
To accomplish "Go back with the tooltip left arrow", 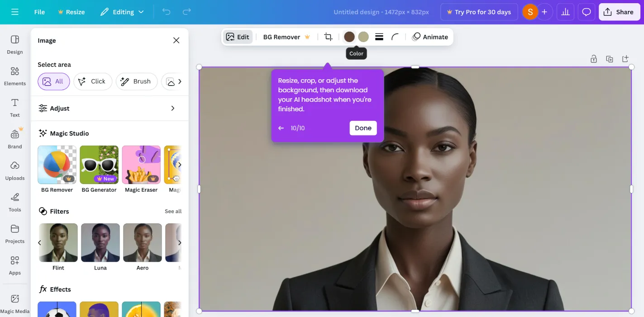I will [281, 128].
